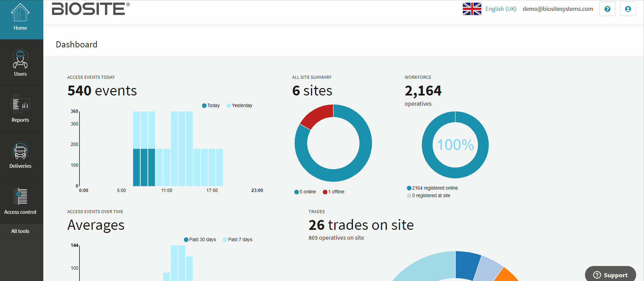Image resolution: width=644 pixels, height=281 pixels.
Task: Open the Home sidebar item
Action: coord(20,20)
